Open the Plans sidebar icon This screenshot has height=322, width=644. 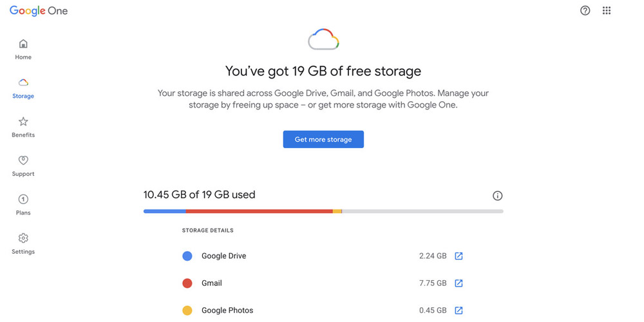tap(23, 199)
